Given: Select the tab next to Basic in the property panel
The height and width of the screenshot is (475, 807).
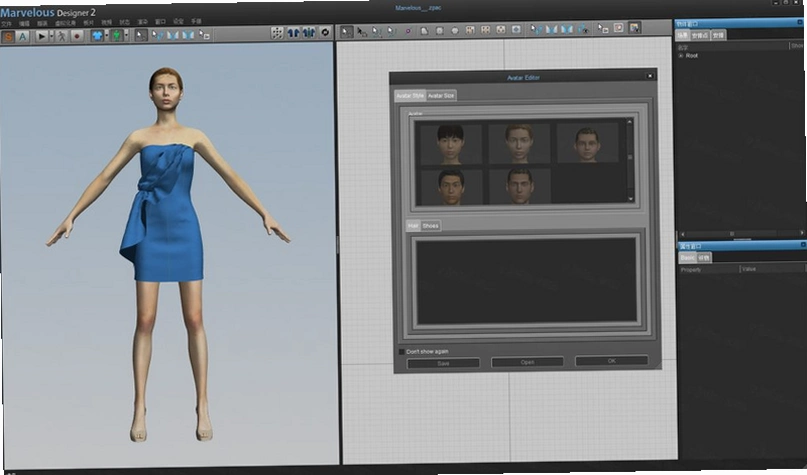Looking at the screenshot, I should pos(704,258).
